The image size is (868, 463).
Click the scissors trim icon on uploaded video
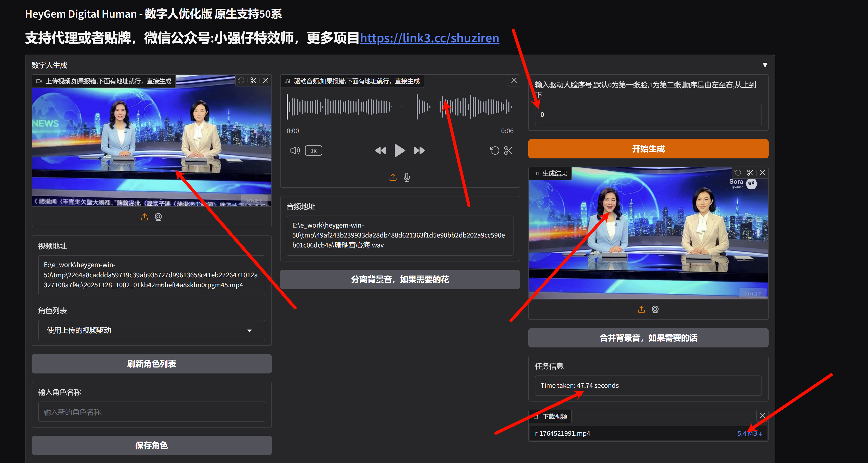tap(253, 80)
